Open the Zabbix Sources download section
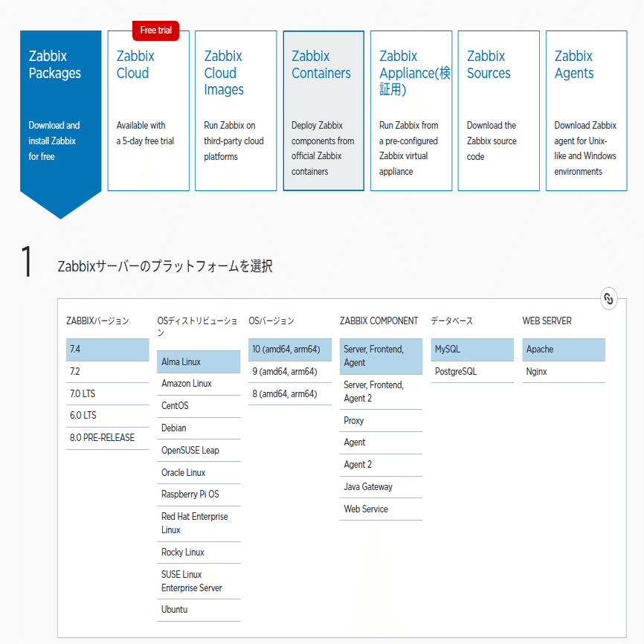This screenshot has width=644, height=644. pos(499,110)
